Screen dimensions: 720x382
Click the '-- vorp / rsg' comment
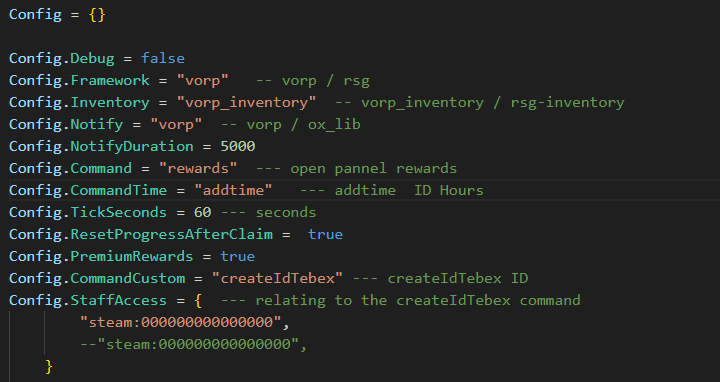tap(313, 80)
